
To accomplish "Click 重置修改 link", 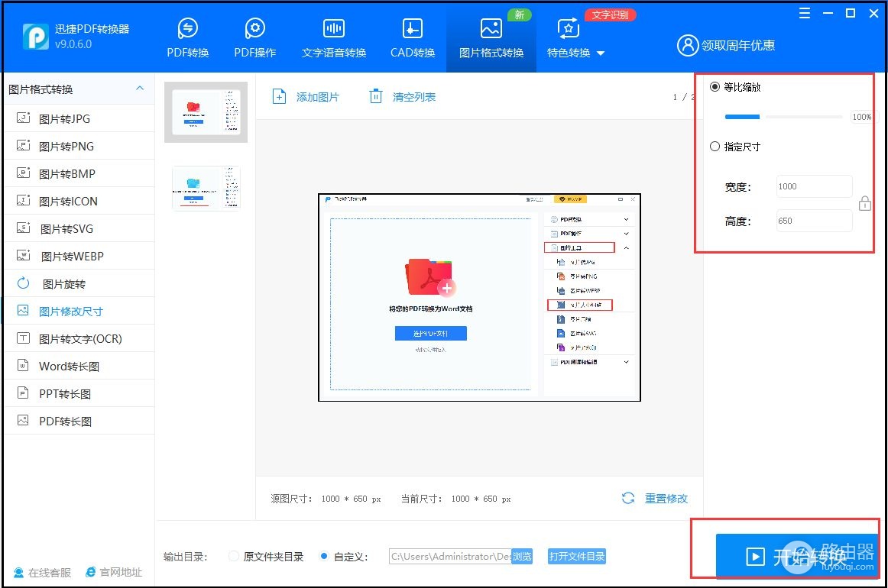I will [666, 499].
